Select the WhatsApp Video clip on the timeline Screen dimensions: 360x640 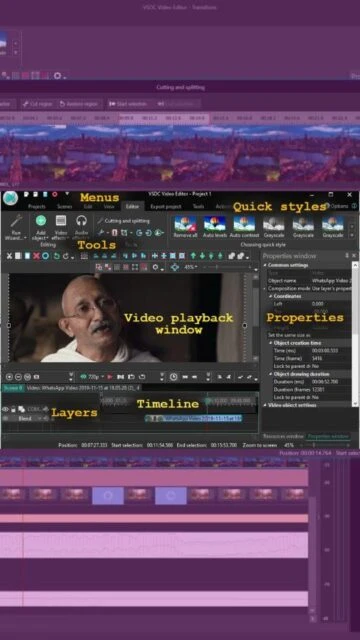click(x=194, y=418)
